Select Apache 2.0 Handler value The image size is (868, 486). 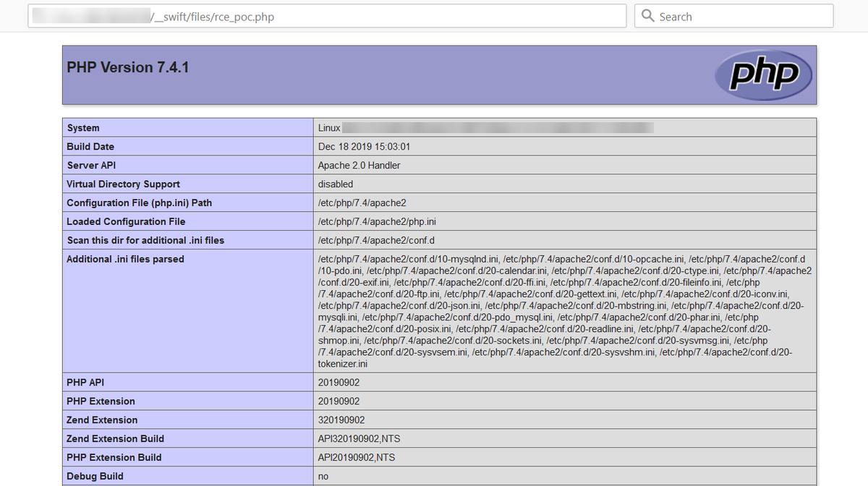click(359, 166)
